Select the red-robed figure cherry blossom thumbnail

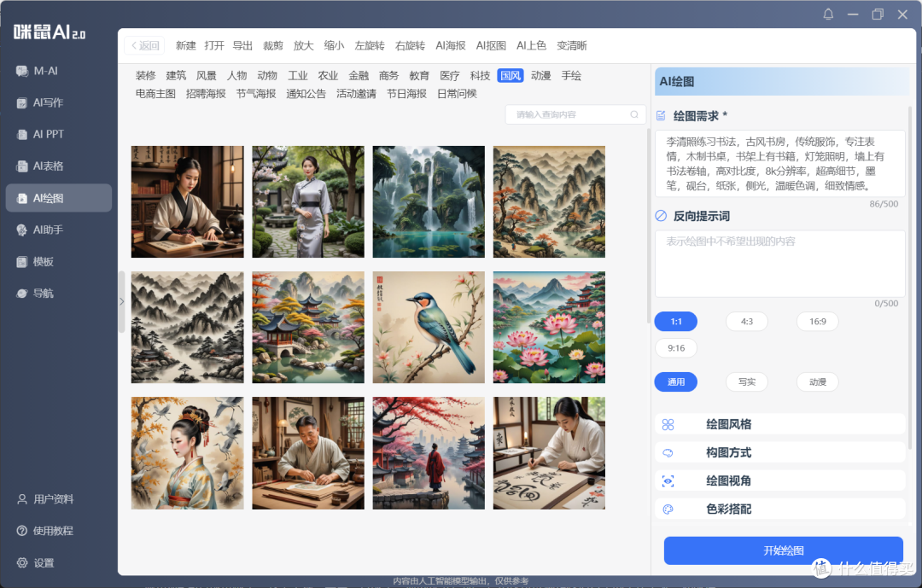[429, 453]
